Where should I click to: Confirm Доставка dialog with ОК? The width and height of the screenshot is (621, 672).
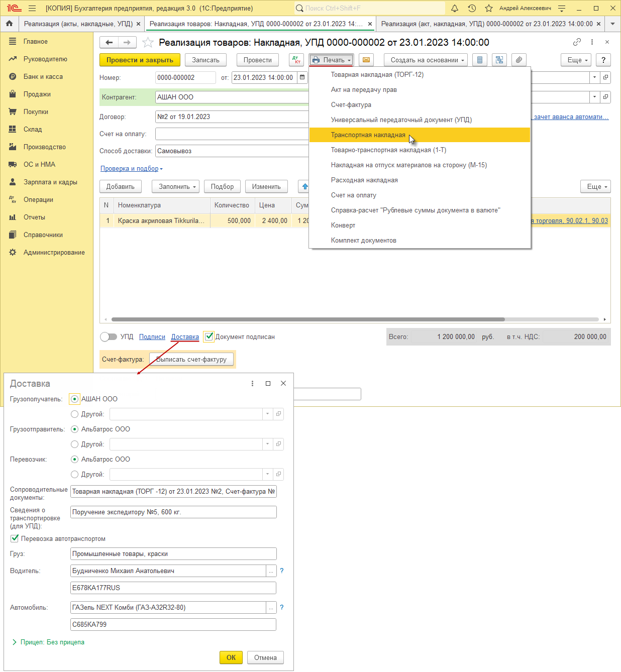coord(231,657)
